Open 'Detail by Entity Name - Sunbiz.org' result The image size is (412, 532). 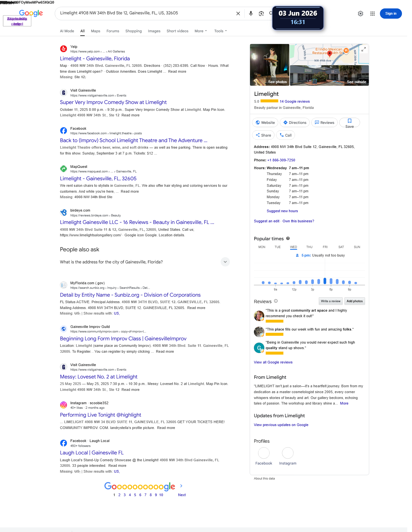pos(130,295)
